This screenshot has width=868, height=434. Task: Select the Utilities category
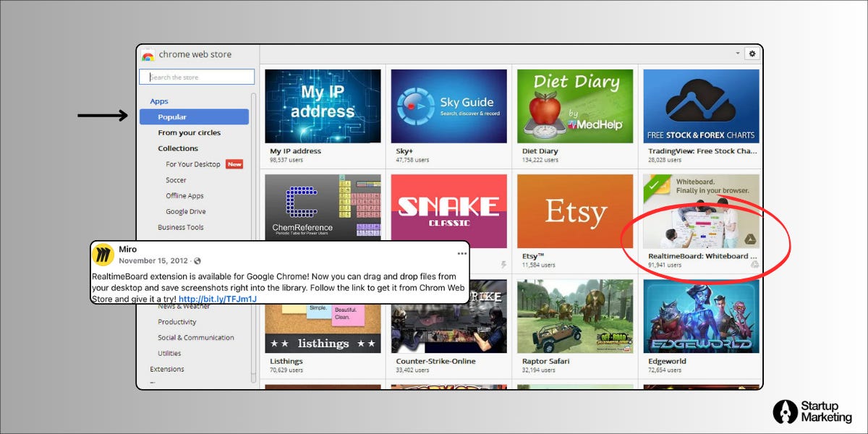coord(169,354)
